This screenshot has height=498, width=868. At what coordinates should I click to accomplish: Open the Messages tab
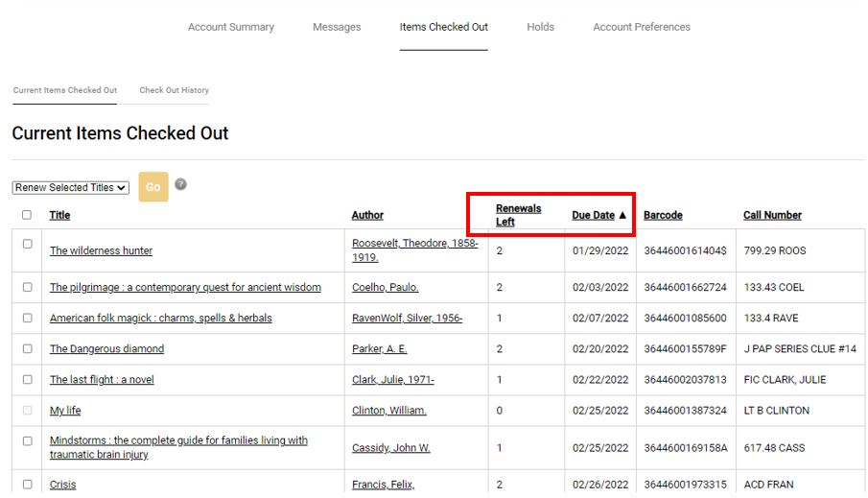[x=337, y=27]
